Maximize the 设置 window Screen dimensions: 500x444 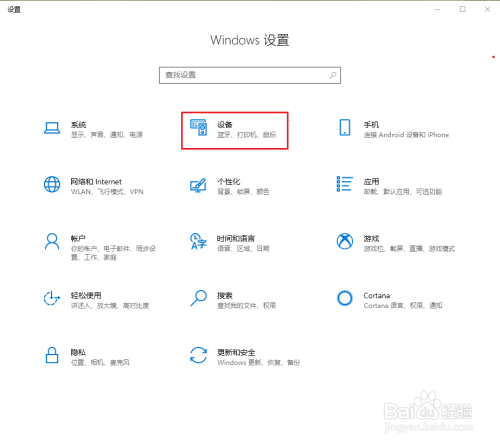463,9
